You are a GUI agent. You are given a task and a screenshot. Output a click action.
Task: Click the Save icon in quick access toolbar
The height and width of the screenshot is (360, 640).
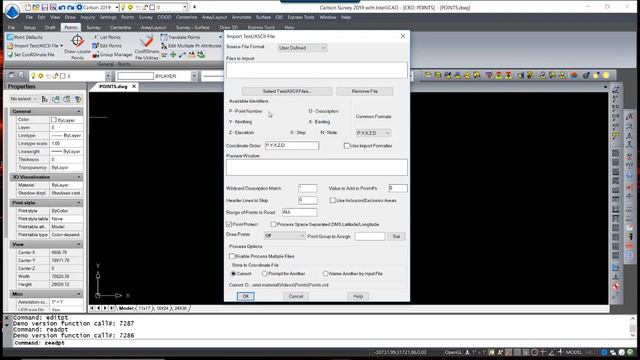(44, 7)
